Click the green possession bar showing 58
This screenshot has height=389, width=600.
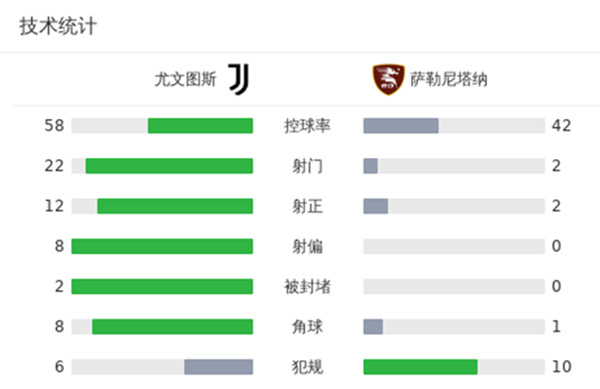click(201, 126)
